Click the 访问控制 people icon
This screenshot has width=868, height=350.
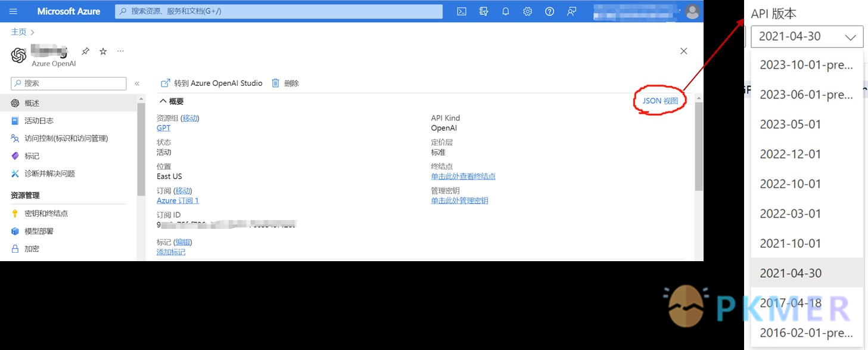[x=15, y=138]
